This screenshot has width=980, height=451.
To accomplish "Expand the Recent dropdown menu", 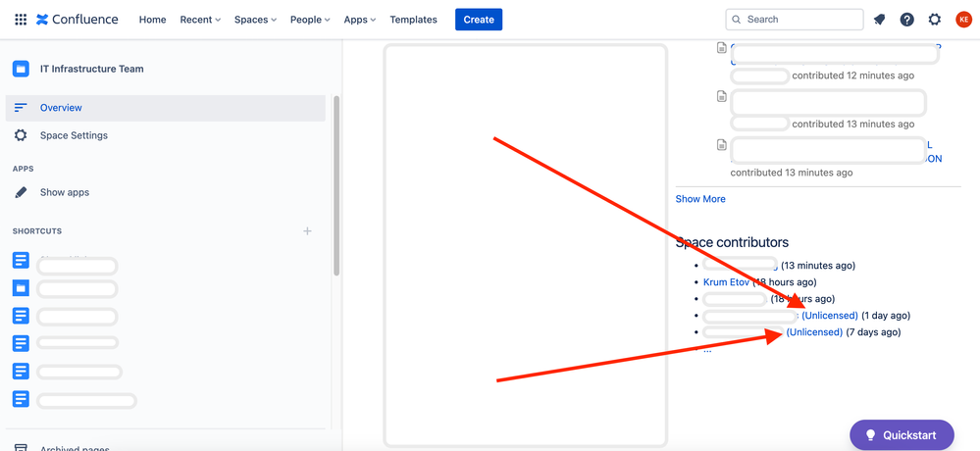I will [x=200, y=20].
